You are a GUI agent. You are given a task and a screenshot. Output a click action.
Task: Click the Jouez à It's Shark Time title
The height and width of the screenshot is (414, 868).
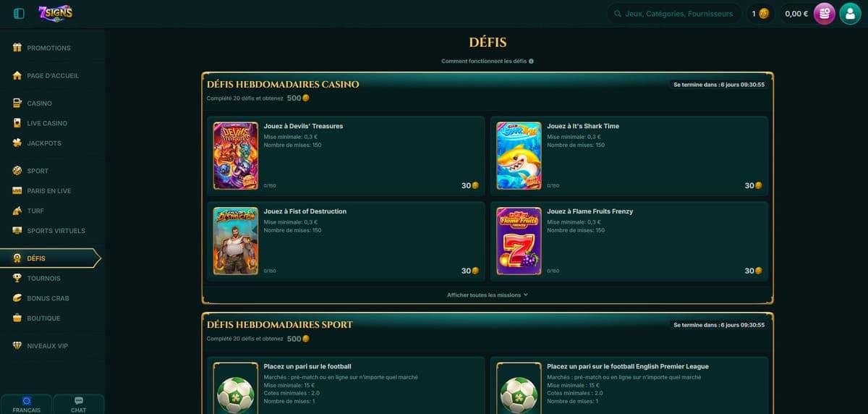tap(583, 126)
